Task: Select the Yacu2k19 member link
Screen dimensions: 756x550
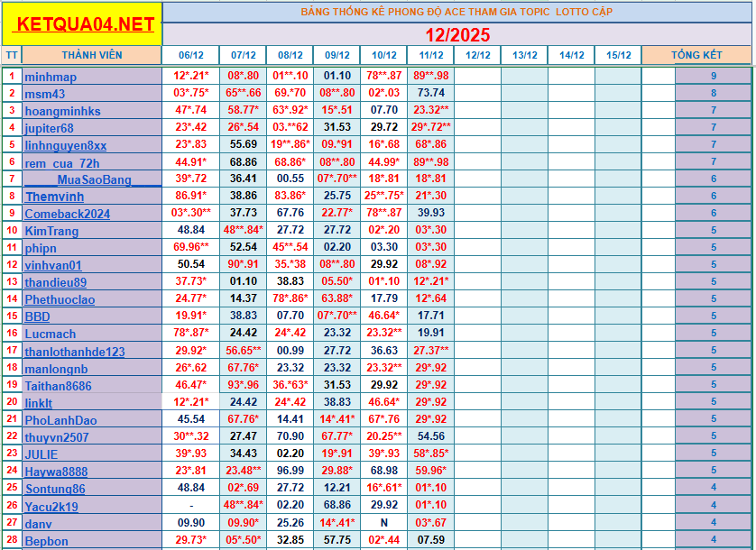Action: [x=54, y=505]
